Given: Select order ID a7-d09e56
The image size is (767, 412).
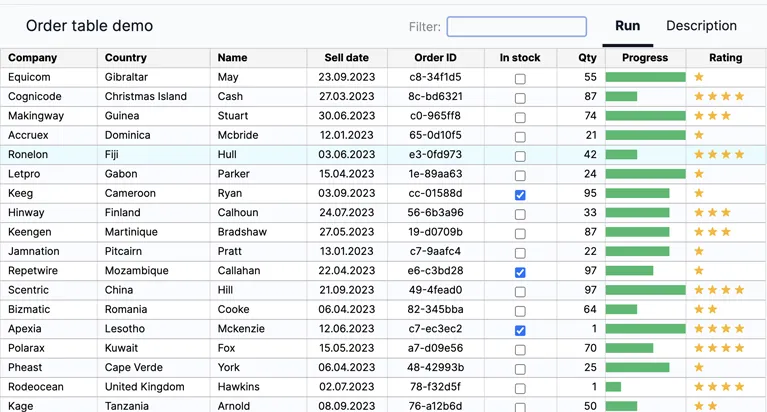Looking at the screenshot, I should coord(435,348).
